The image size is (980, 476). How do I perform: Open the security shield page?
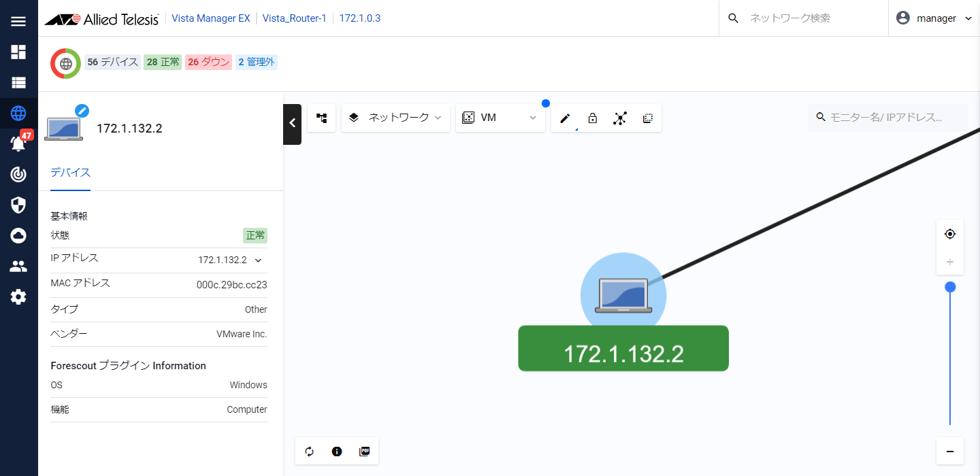tap(18, 205)
